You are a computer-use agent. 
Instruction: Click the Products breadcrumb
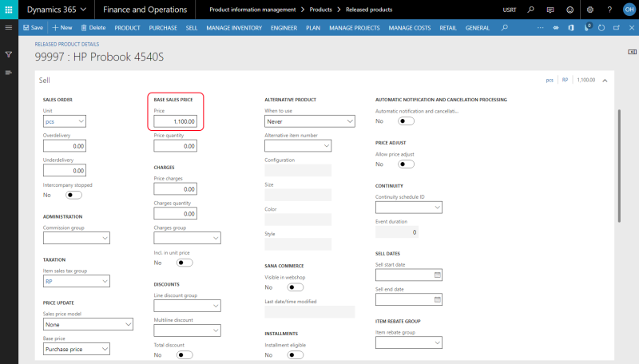point(321,10)
